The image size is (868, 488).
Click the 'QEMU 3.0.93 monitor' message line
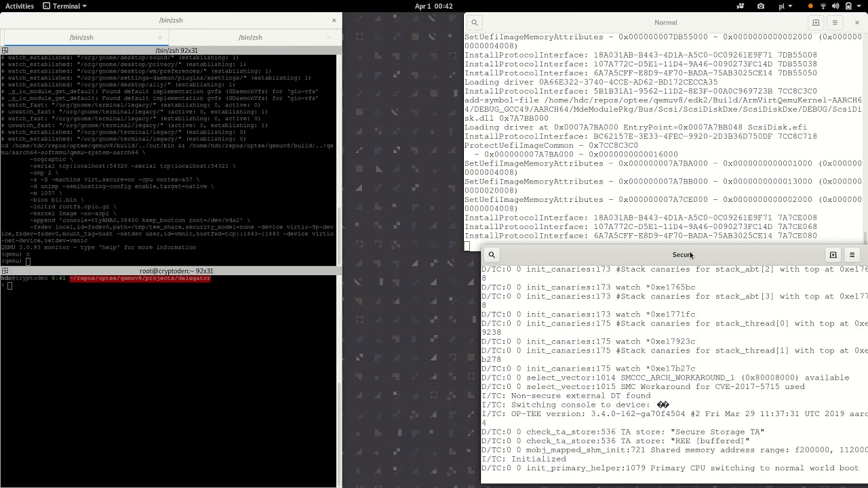[98, 247]
